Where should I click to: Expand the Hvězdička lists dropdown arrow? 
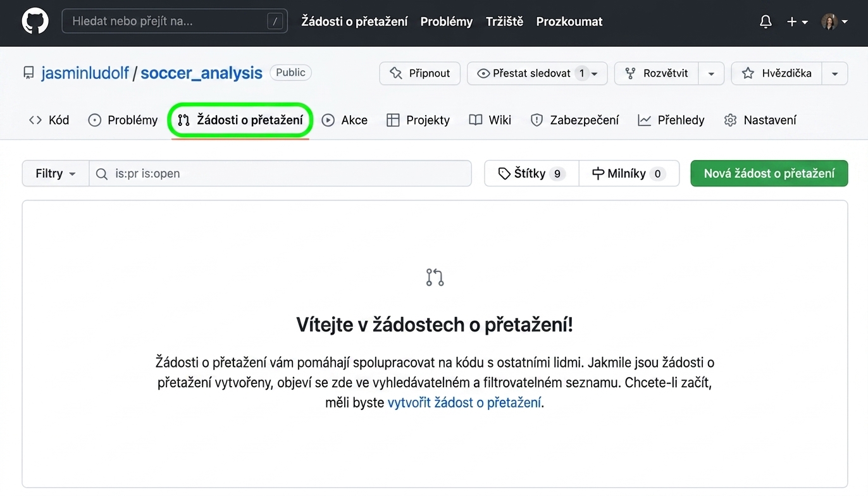[835, 73]
